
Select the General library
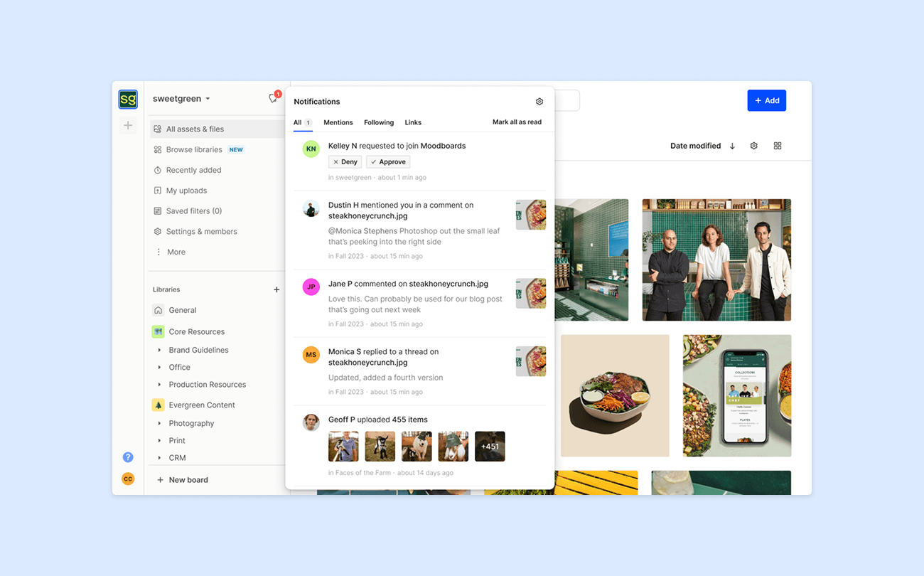coord(183,310)
